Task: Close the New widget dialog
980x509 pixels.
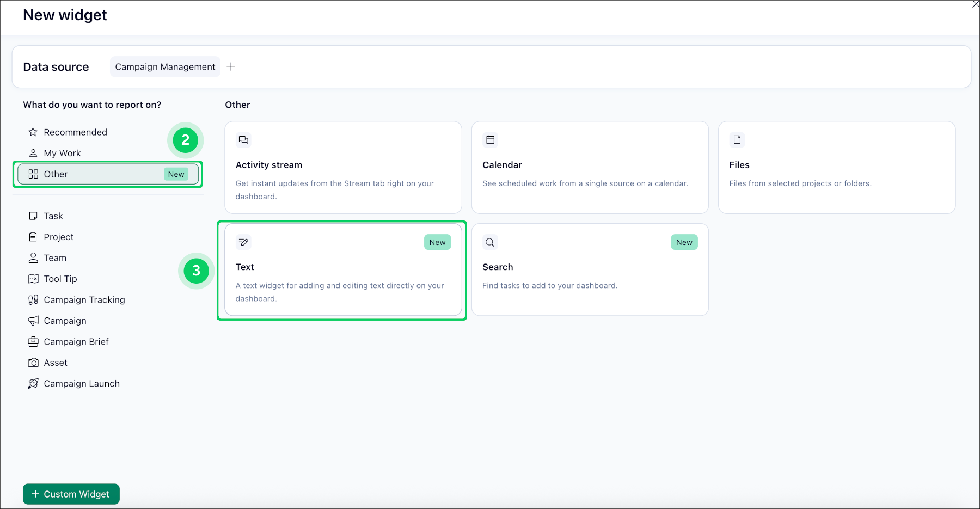Action: [x=976, y=4]
